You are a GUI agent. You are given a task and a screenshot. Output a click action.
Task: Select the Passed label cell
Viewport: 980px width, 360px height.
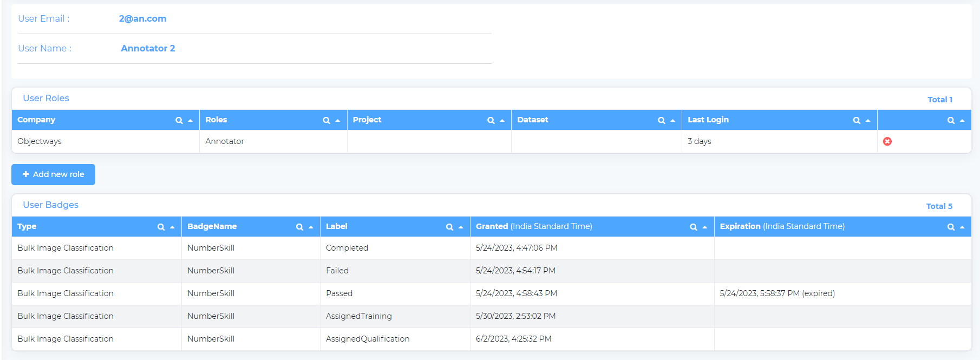pos(395,293)
